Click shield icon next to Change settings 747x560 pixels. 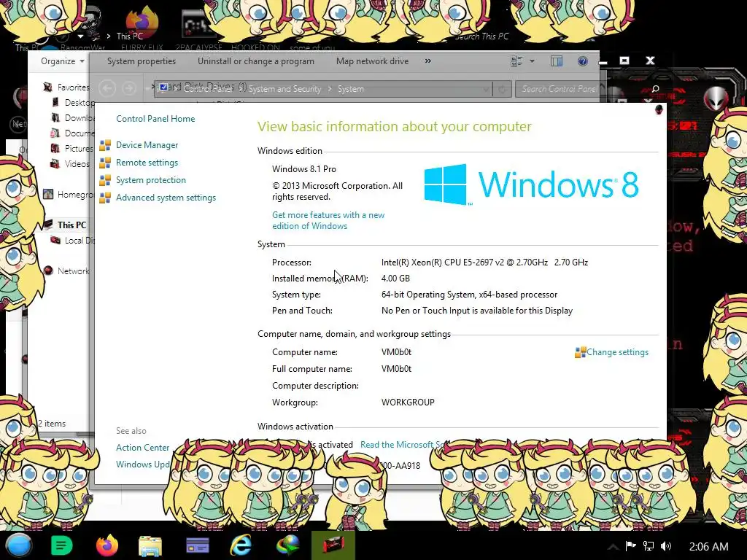[580, 352]
